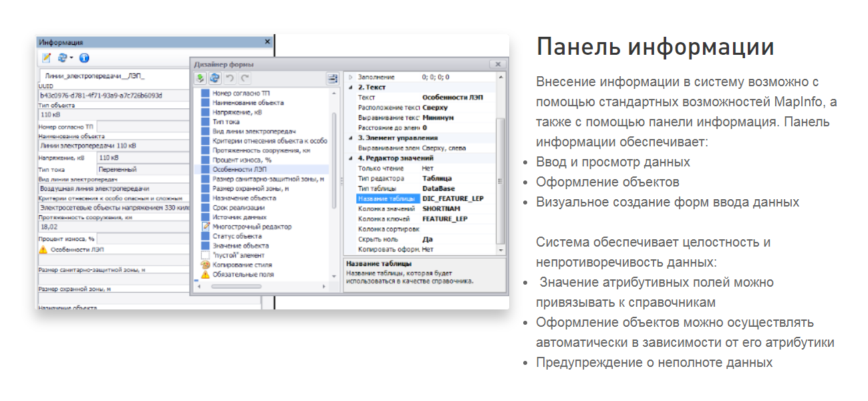Click the empty box icon of "пустой" элемент
The height and width of the screenshot is (401, 868).
206,255
